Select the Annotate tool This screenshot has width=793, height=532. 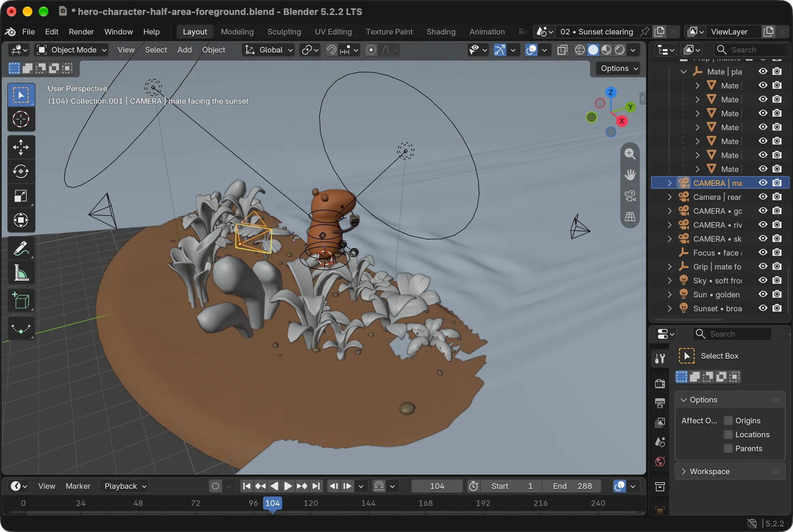[21, 249]
